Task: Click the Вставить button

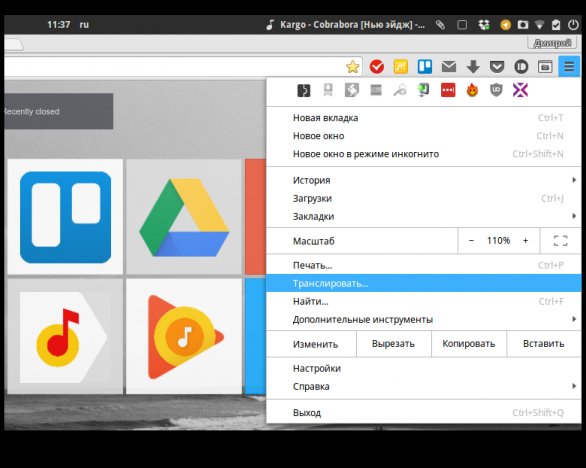Action: tap(544, 344)
